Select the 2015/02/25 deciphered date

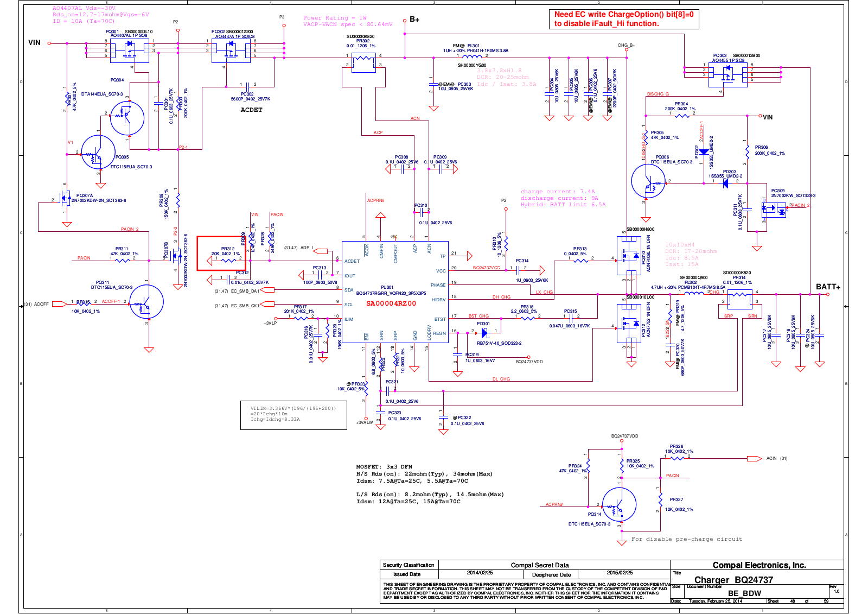click(x=620, y=573)
